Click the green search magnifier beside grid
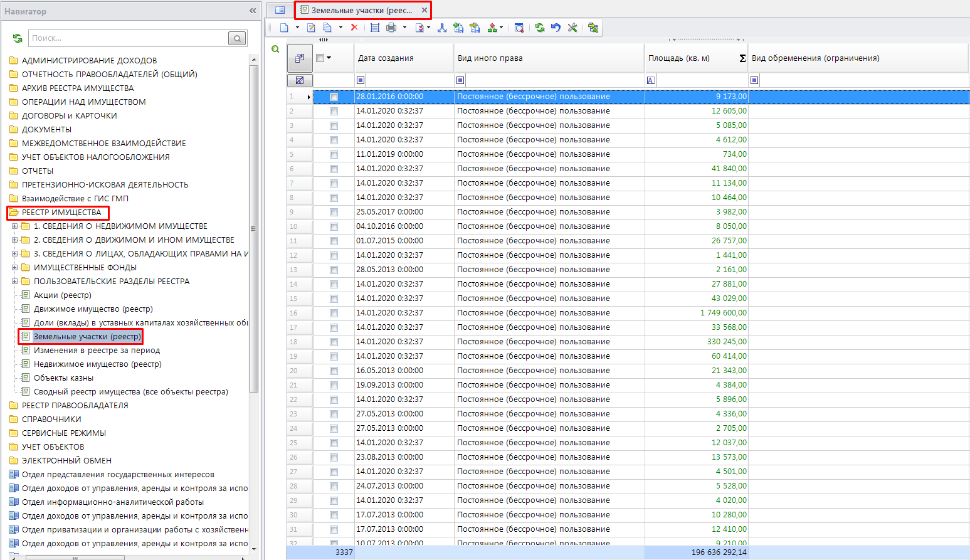 click(275, 49)
